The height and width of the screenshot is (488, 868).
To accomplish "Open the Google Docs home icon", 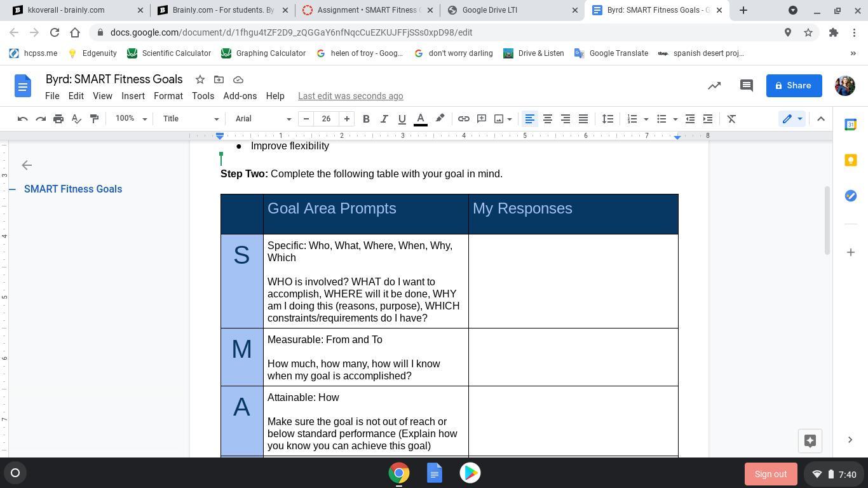I will click(x=23, y=86).
